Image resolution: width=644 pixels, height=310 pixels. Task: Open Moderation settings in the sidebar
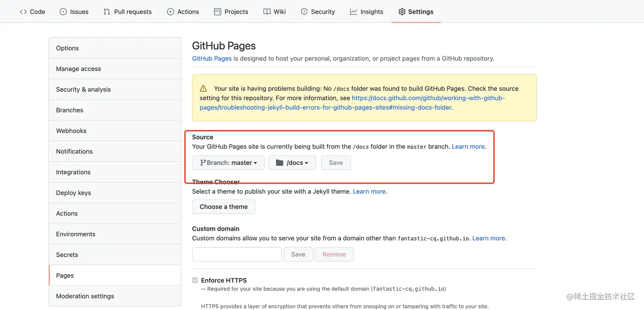[x=115, y=296]
